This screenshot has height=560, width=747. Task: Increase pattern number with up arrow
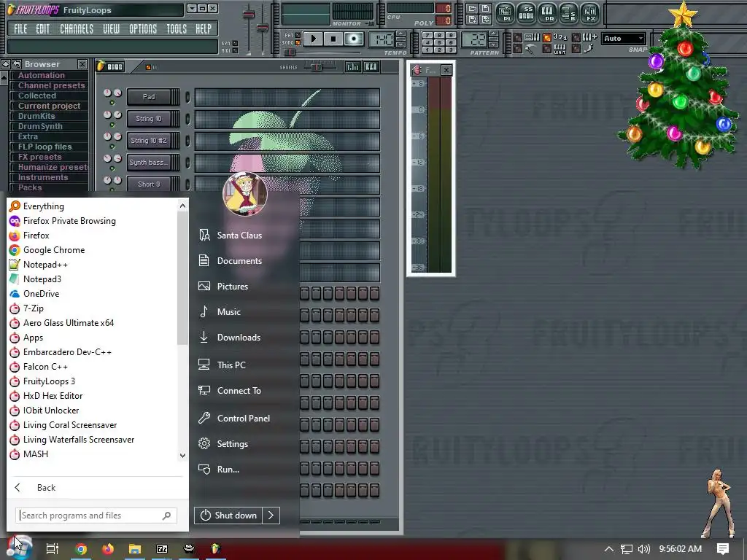pyautogui.click(x=494, y=34)
